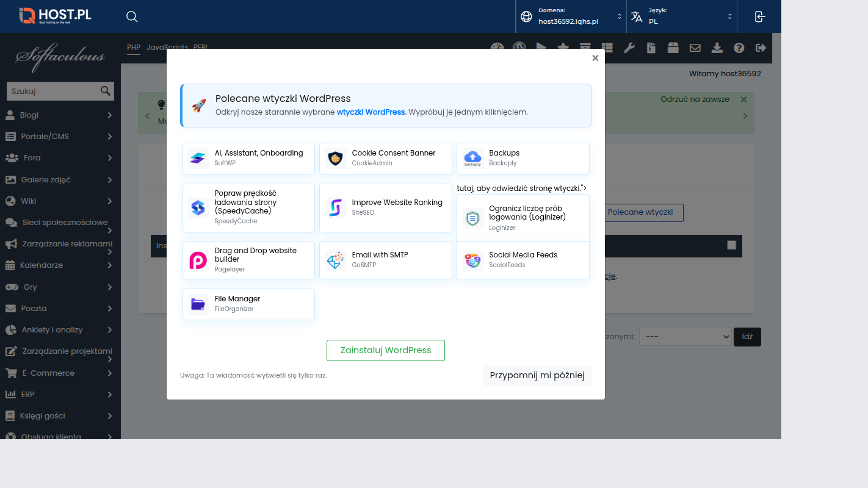Click the Idź button
The width and height of the screenshot is (868, 488).
click(747, 337)
